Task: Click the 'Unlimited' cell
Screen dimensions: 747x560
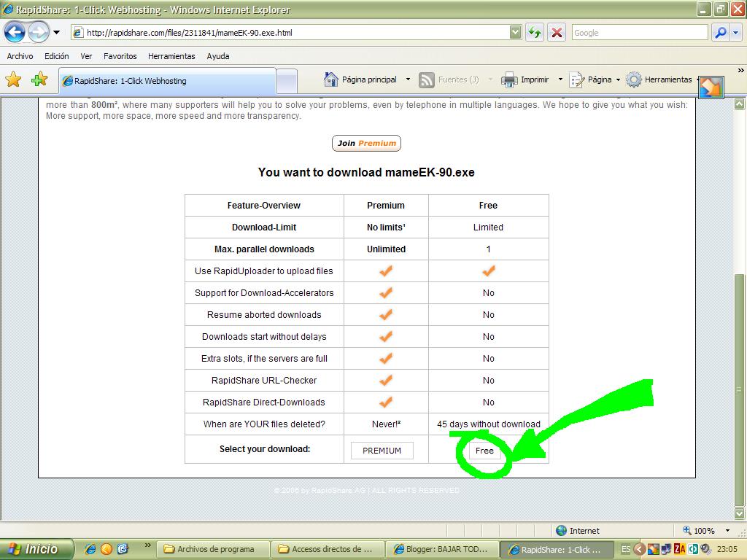Action: coord(386,249)
